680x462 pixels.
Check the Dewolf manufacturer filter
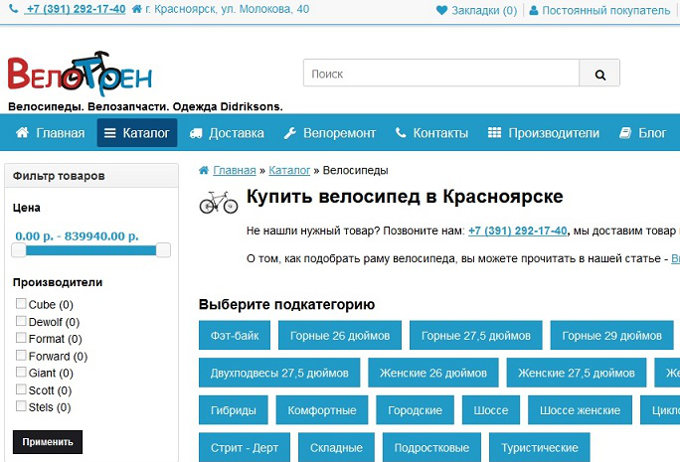[x=21, y=321]
